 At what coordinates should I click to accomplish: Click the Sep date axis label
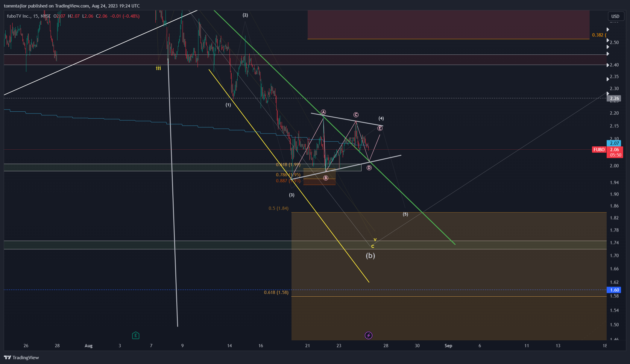tap(448, 345)
